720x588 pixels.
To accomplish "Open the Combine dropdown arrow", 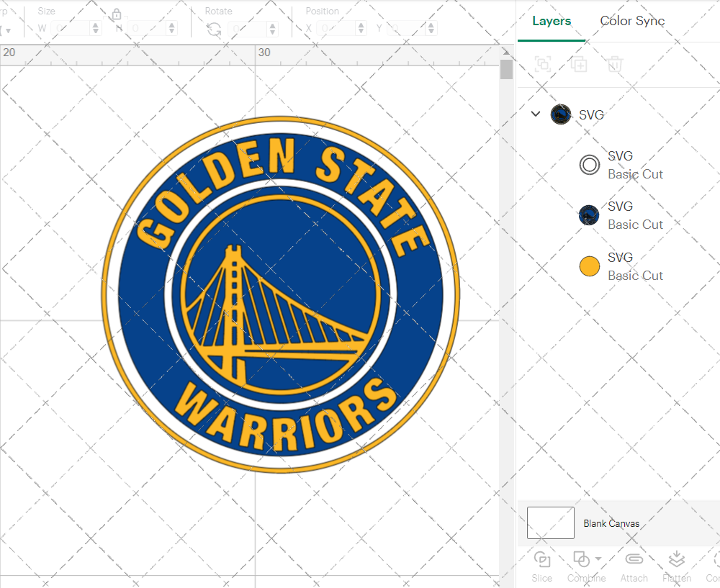I will [x=598, y=558].
